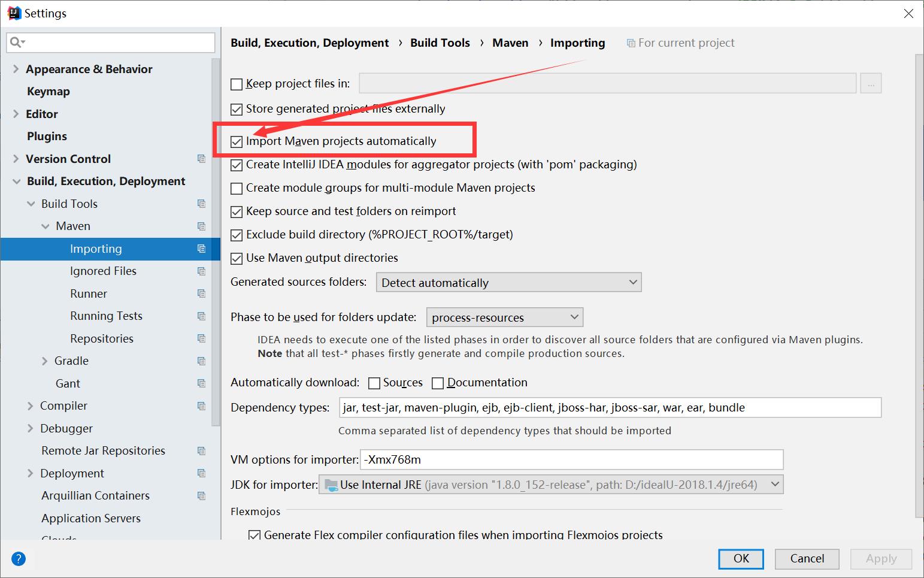Click project-level icon next to Running Tests
This screenshot has height=578, width=924.
[x=201, y=316]
